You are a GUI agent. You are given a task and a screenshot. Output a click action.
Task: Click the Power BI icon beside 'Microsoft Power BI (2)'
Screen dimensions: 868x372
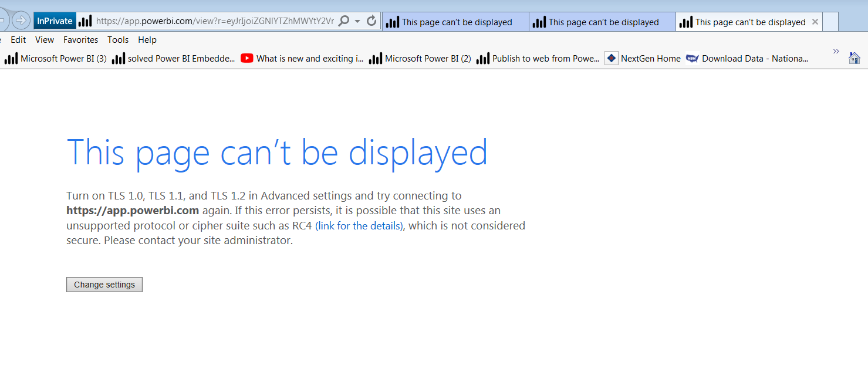click(376, 58)
